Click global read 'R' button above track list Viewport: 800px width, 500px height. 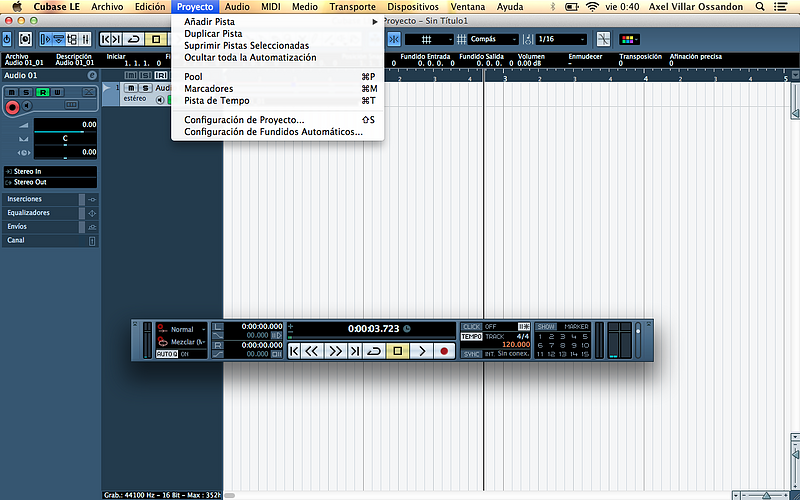pyautogui.click(x=161, y=76)
